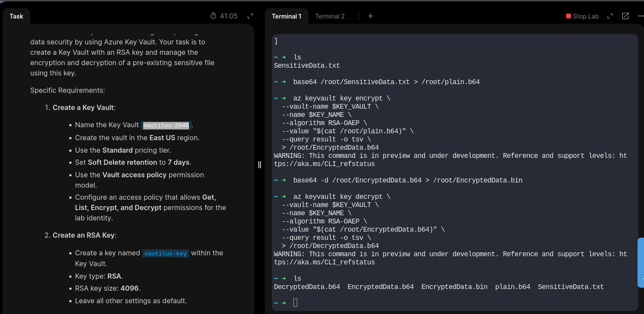
Task: Add a new terminal with plus icon
Action: (370, 16)
